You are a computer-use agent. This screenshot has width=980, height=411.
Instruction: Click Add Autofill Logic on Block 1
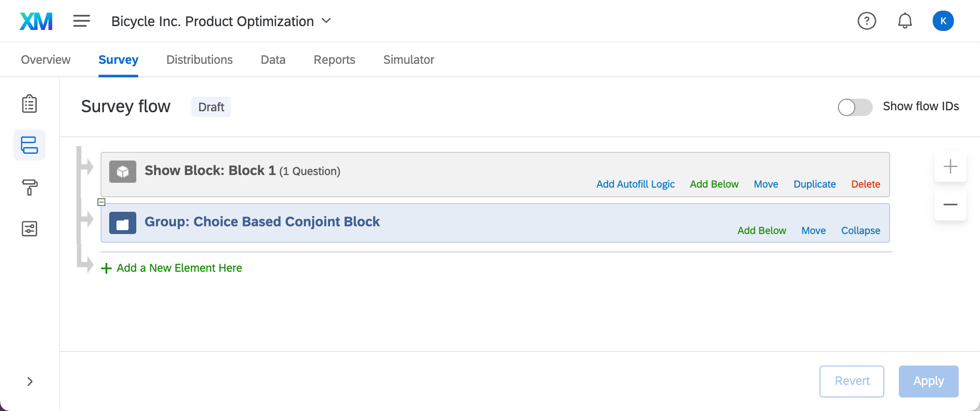[635, 184]
